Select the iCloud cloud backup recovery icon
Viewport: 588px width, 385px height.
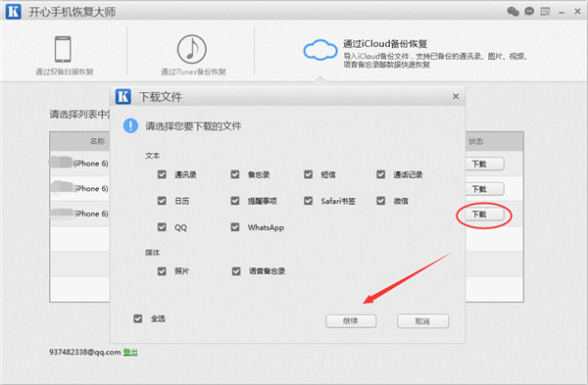(x=319, y=50)
